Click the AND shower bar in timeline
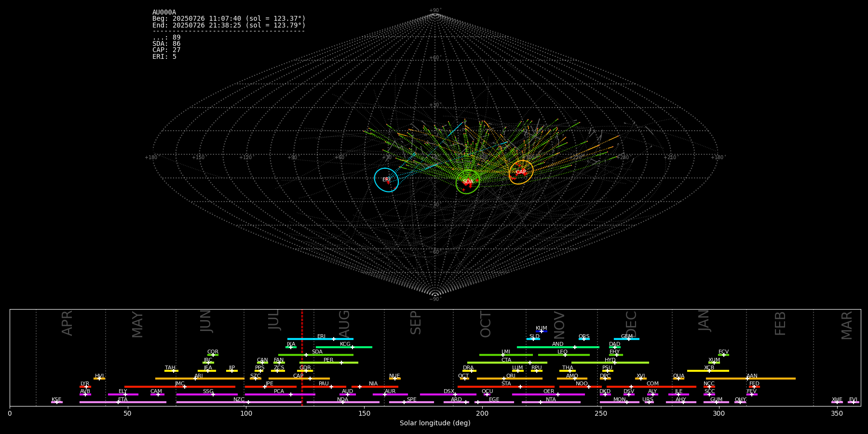This screenshot has width=868, height=434. (558, 347)
